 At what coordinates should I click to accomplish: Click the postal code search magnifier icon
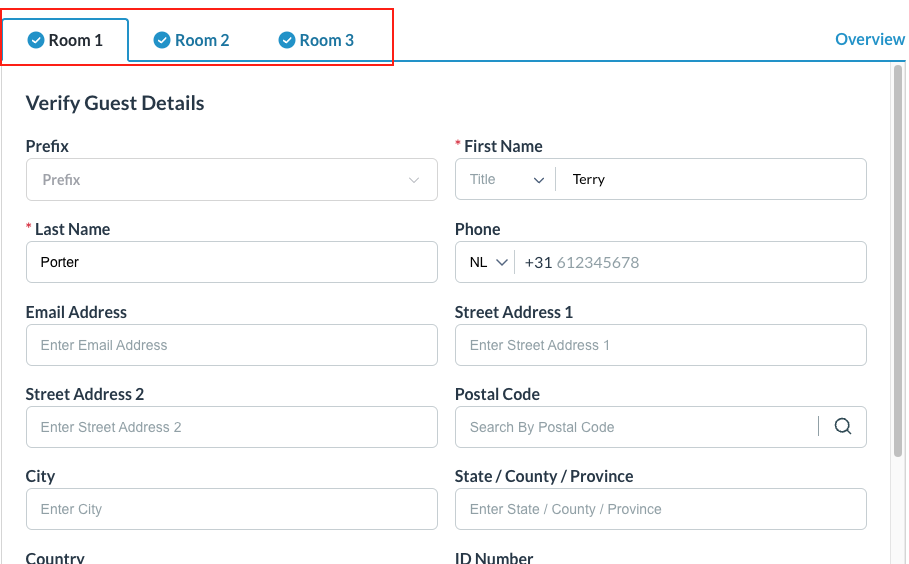click(x=842, y=427)
